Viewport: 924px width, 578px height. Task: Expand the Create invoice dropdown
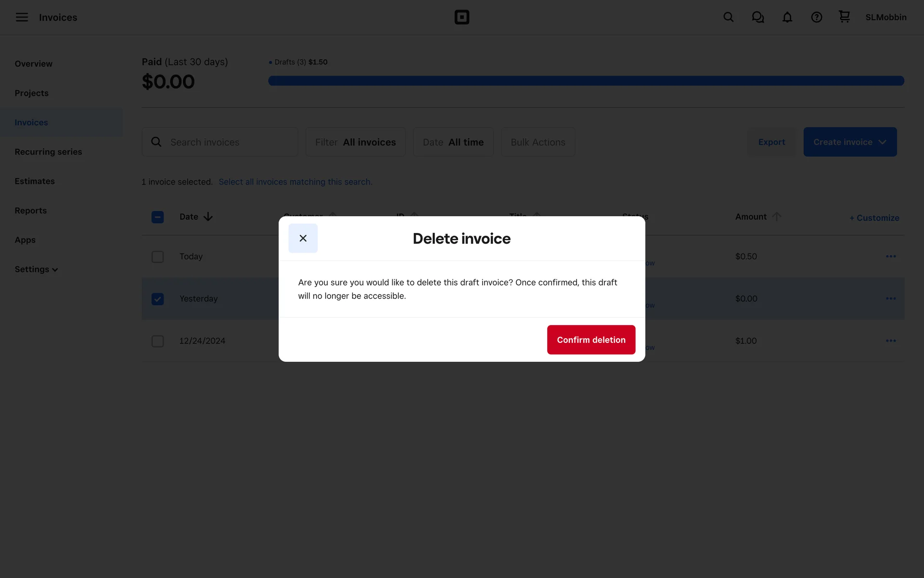[849, 142]
